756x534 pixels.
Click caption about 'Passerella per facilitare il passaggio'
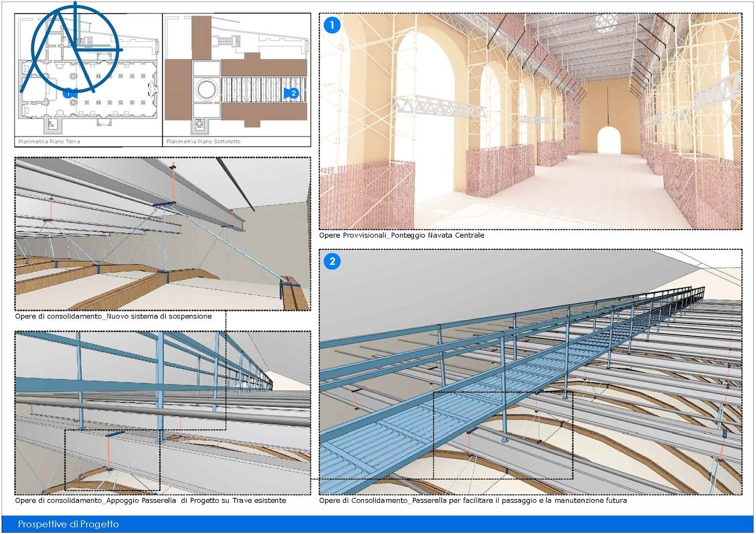473,500
